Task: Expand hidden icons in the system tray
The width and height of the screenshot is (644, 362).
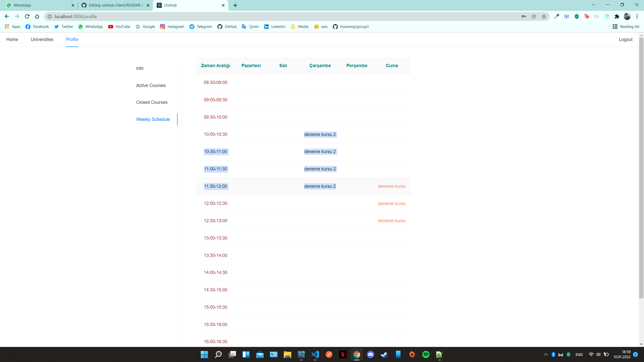Action: 546,354
